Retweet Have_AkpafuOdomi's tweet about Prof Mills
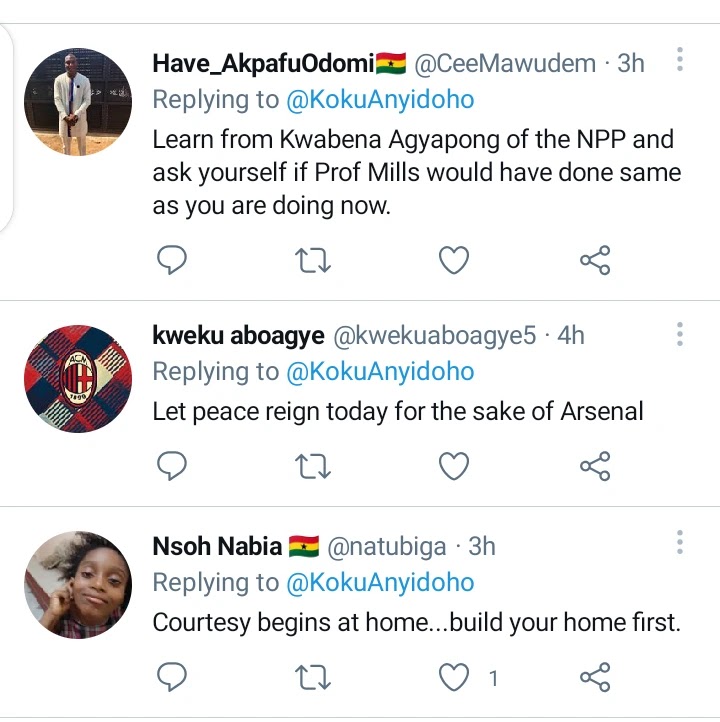720x722 pixels. (x=314, y=261)
